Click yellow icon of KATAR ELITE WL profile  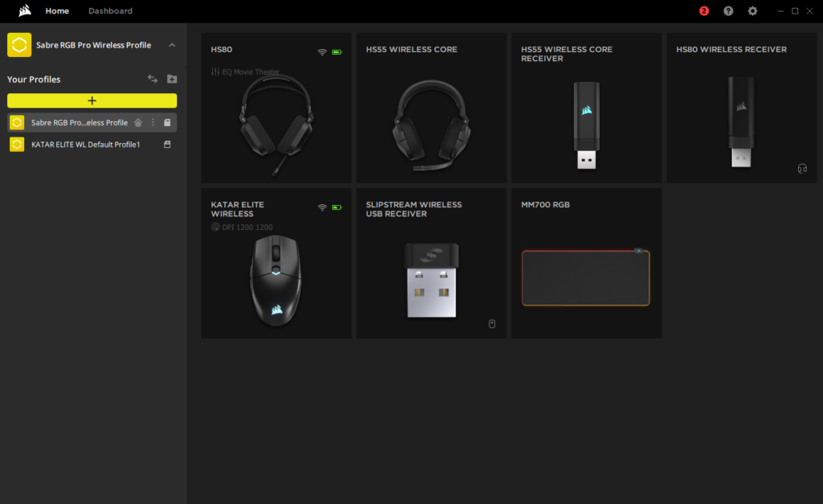point(17,145)
